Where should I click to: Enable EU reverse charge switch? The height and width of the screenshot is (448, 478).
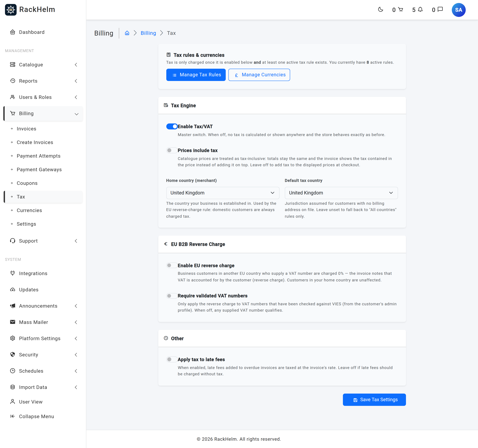tap(172, 265)
